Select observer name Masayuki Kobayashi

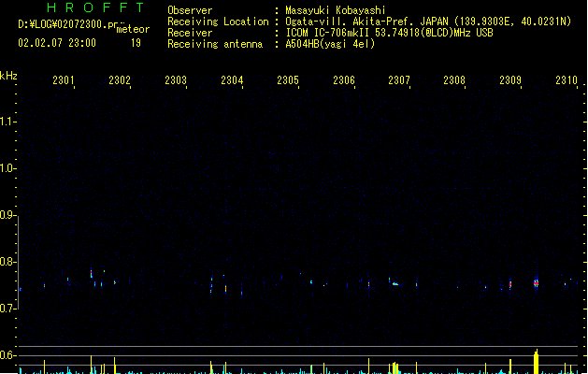pos(336,10)
